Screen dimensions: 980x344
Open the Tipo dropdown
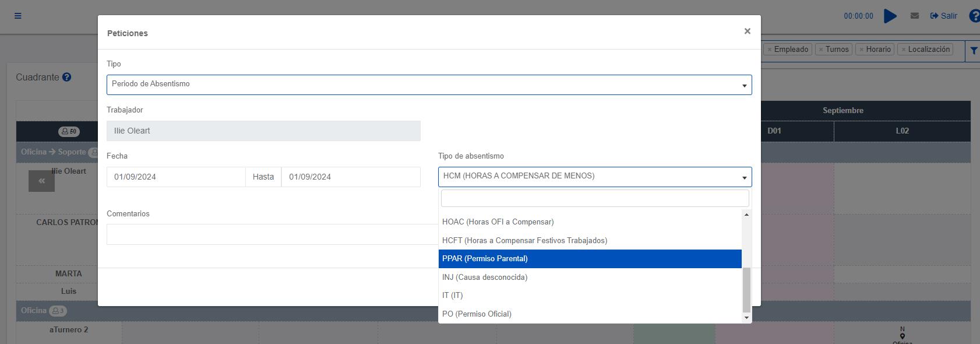point(429,85)
